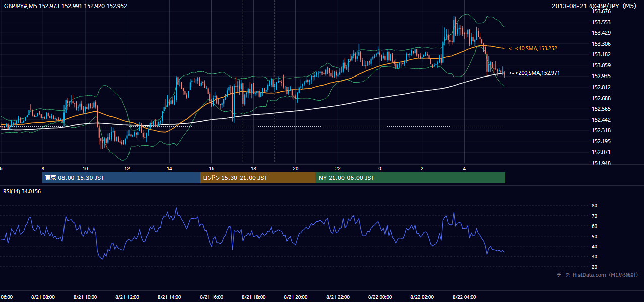Click the 152.812 price axis label

coord(601,87)
